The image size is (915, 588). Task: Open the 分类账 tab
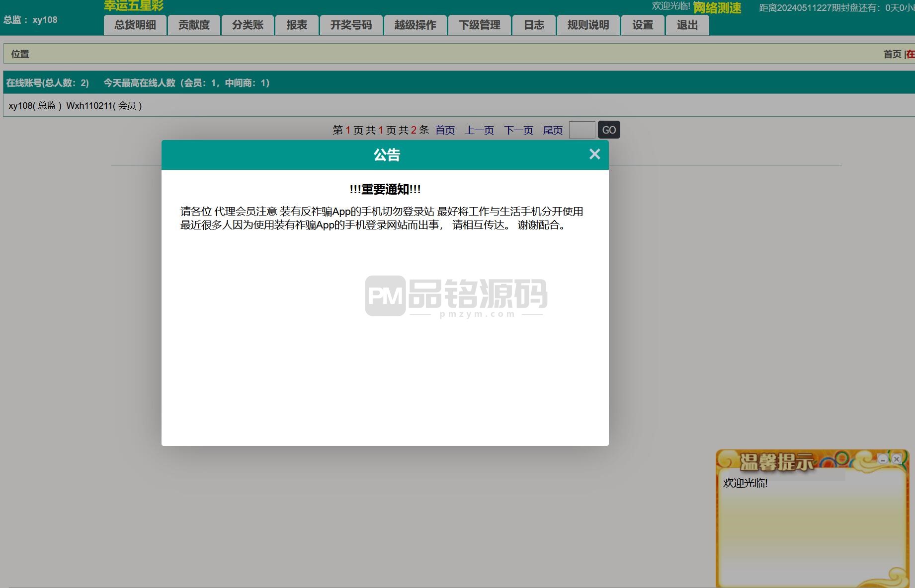[x=248, y=25]
